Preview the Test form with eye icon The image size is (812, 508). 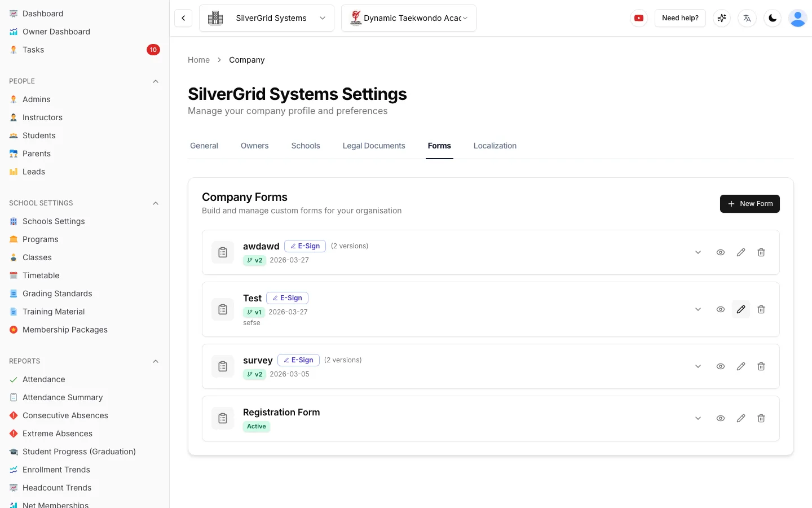[x=721, y=309]
